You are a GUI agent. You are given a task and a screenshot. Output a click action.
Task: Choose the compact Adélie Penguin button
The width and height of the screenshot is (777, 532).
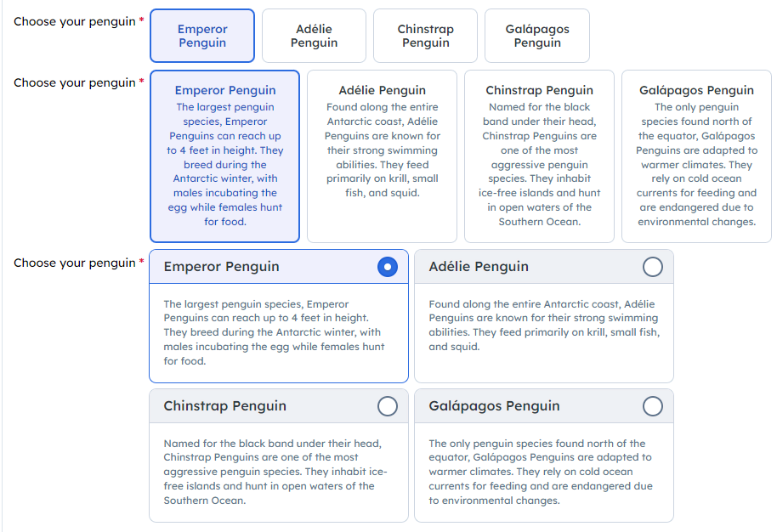[314, 36]
